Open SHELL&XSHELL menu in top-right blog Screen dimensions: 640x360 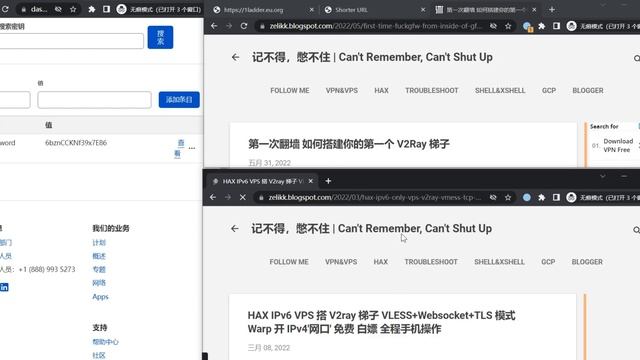coord(500,91)
